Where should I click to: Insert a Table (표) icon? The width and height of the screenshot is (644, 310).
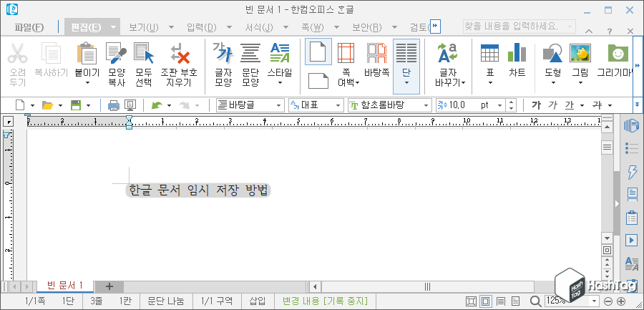tap(489, 53)
